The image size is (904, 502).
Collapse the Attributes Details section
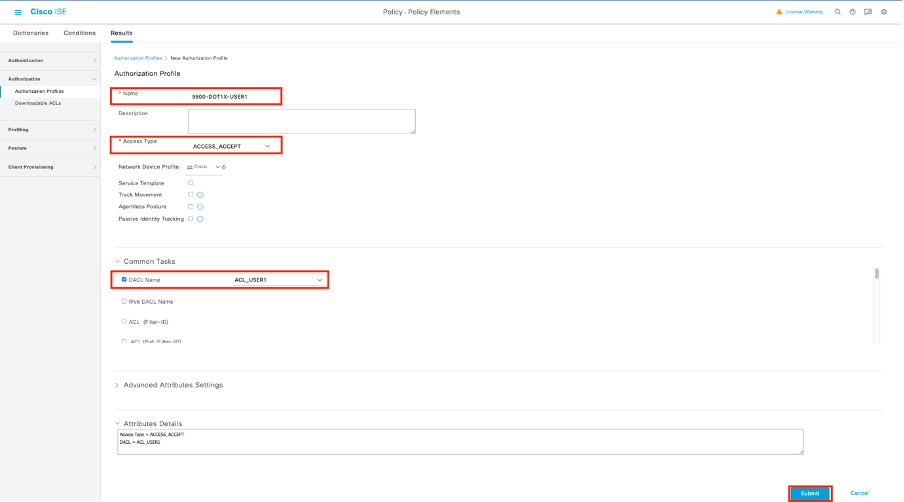click(118, 424)
